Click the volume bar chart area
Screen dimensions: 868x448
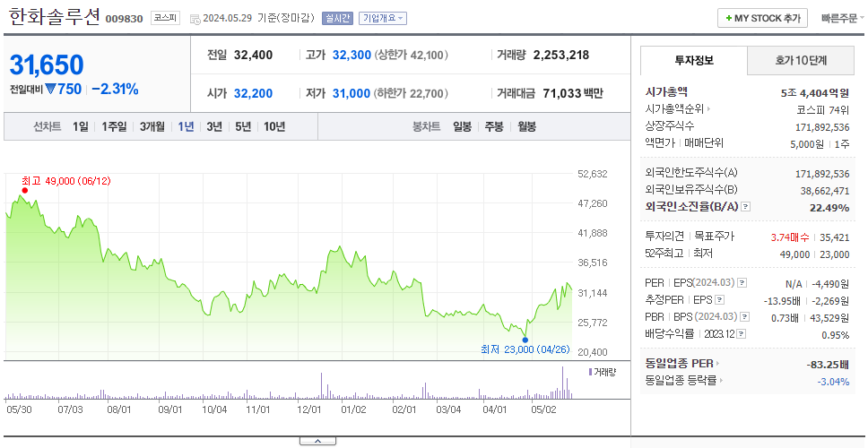pos(289,383)
